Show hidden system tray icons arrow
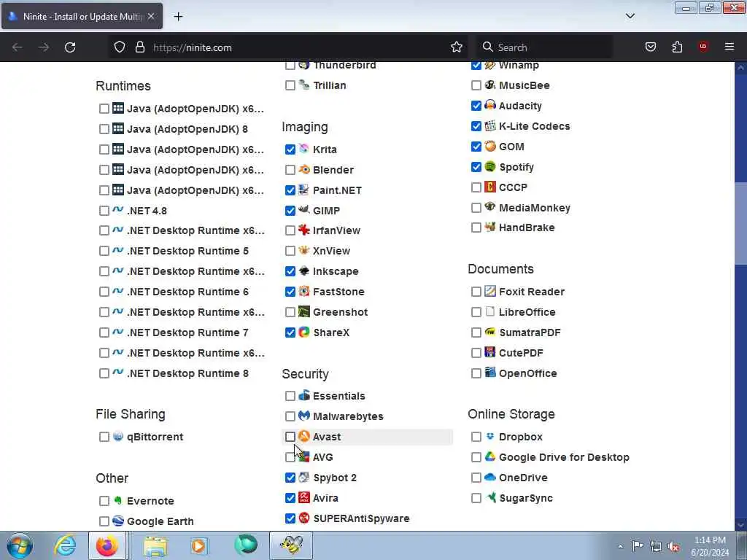Screen dimensions: 747x560 pos(620,546)
